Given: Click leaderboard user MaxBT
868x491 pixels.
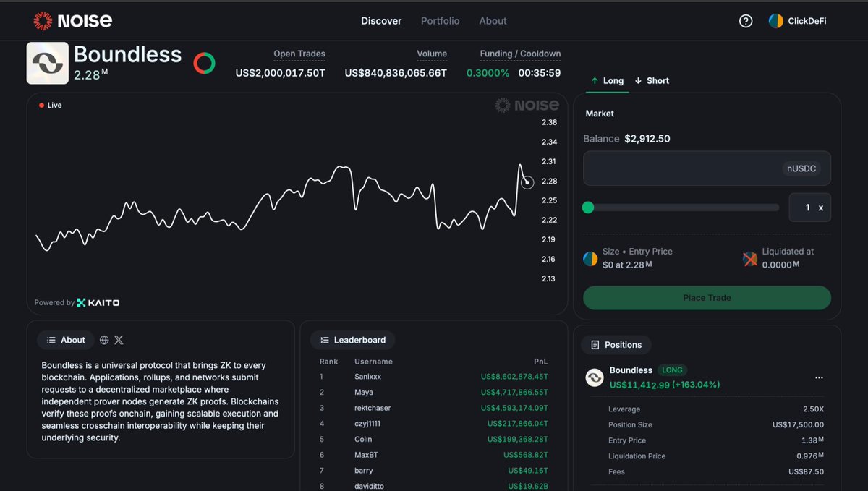Looking at the screenshot, I should tap(367, 455).
